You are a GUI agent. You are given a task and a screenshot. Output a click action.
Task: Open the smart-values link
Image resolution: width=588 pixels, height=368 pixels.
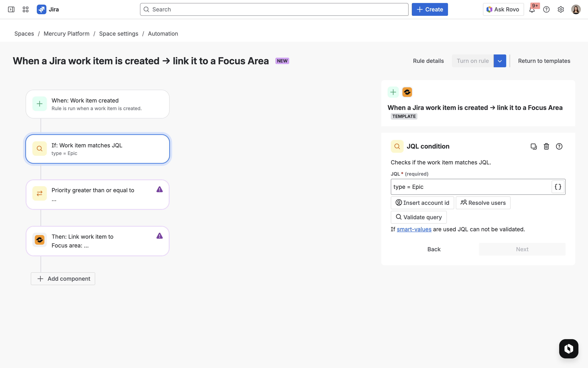414,229
